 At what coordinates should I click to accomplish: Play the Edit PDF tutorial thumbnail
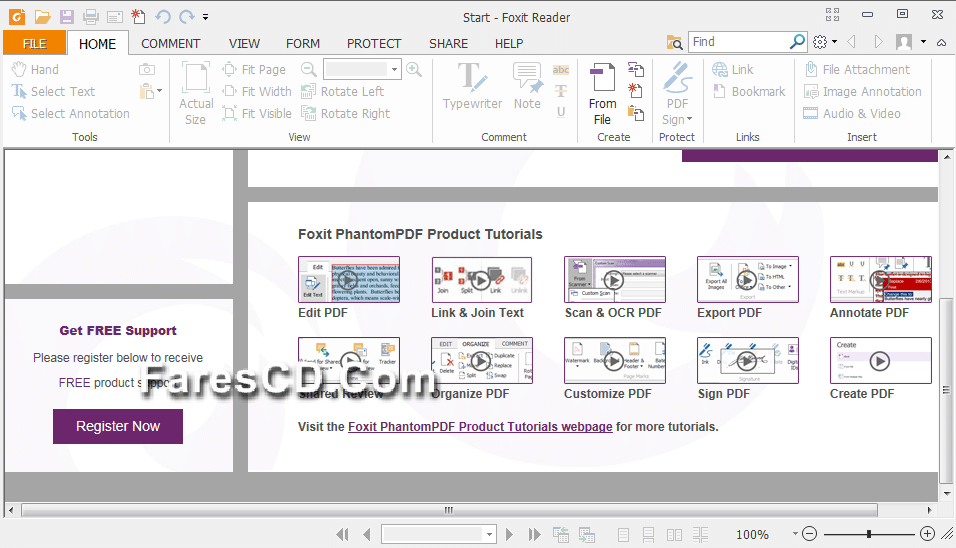tap(349, 280)
